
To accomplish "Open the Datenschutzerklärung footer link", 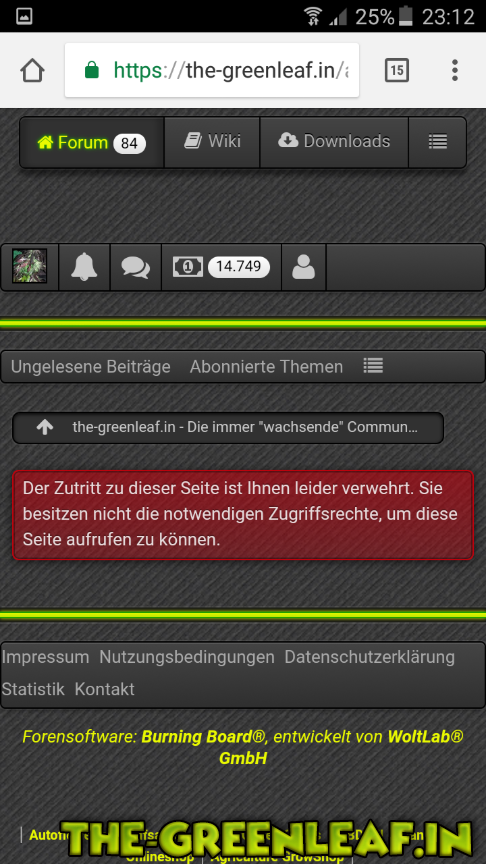I will point(370,657).
